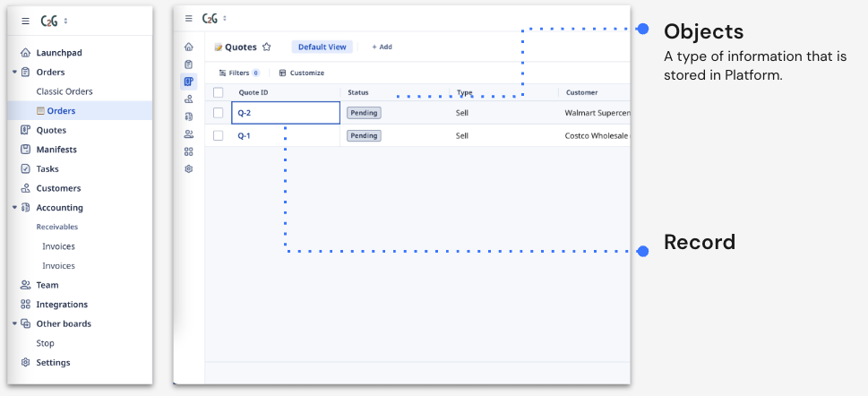This screenshot has width=868, height=396.
Task: Open workspace switcher arrows in the expanded sidebar
Action: (66, 21)
